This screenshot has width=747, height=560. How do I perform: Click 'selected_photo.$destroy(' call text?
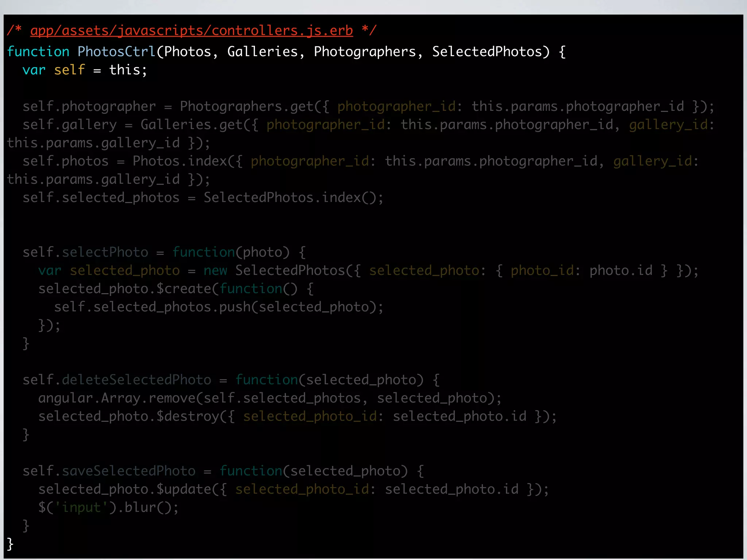click(133, 417)
